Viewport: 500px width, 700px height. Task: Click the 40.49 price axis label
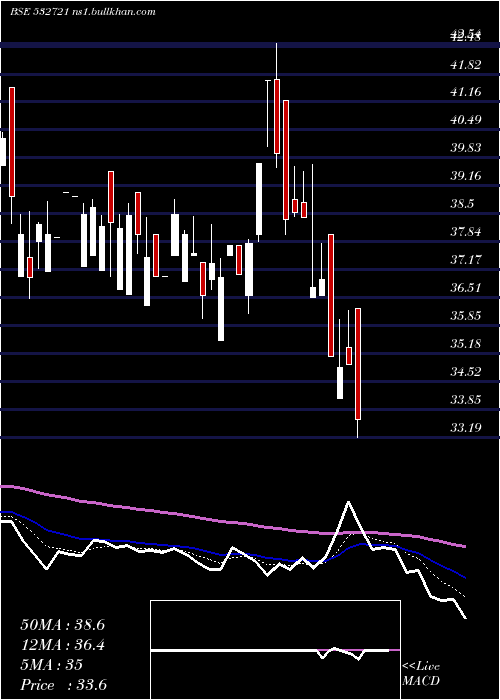coord(466,120)
